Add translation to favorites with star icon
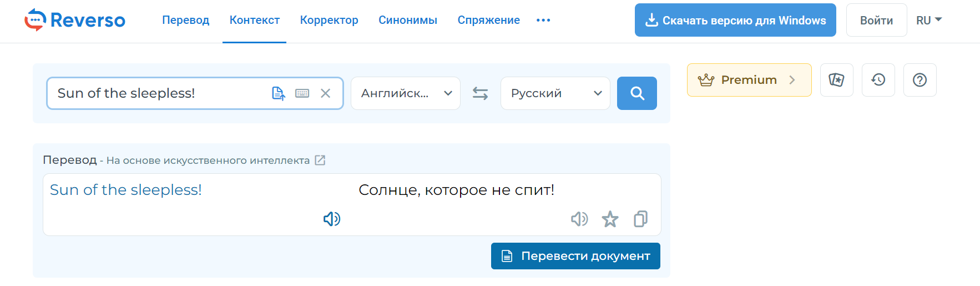 (610, 219)
